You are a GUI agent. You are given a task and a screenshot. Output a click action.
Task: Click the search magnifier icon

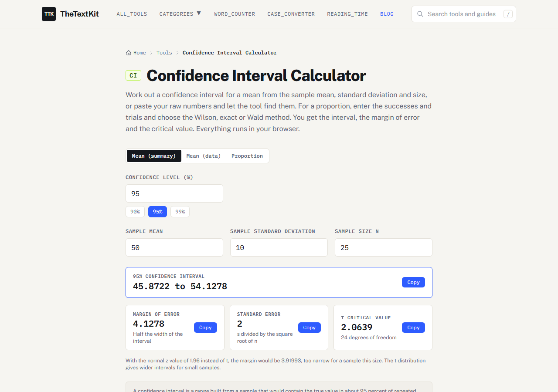point(420,14)
